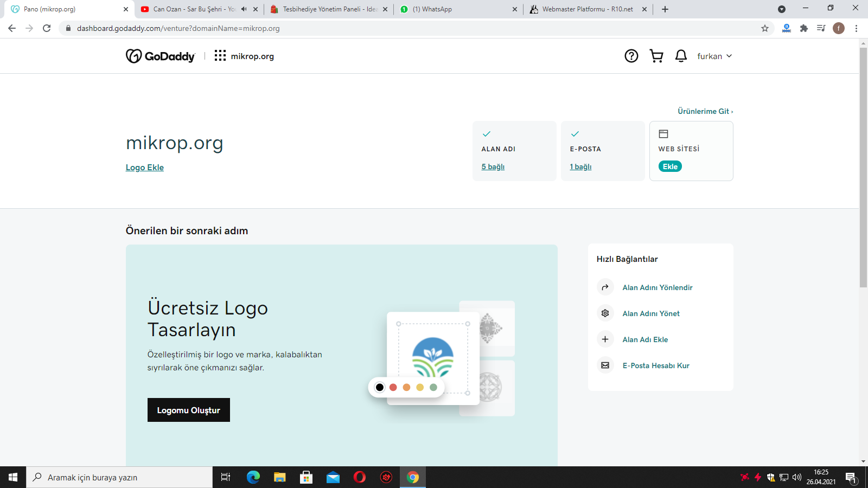Select the orange color dot
The width and height of the screenshot is (868, 488).
tap(406, 387)
